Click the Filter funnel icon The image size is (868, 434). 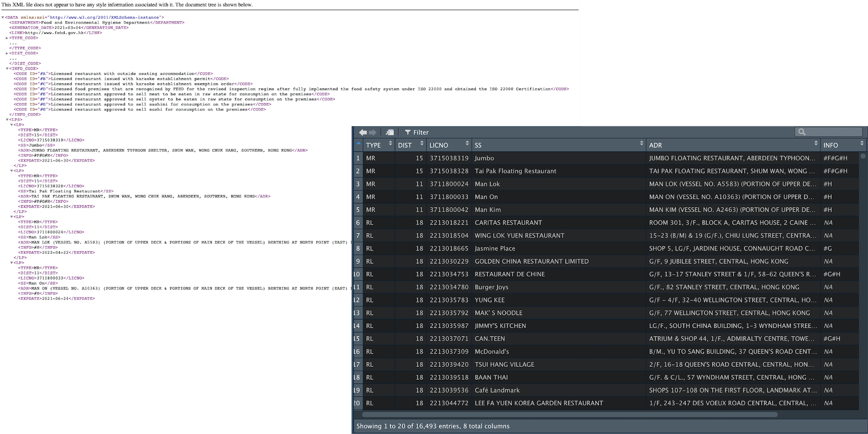pyautogui.click(x=408, y=132)
